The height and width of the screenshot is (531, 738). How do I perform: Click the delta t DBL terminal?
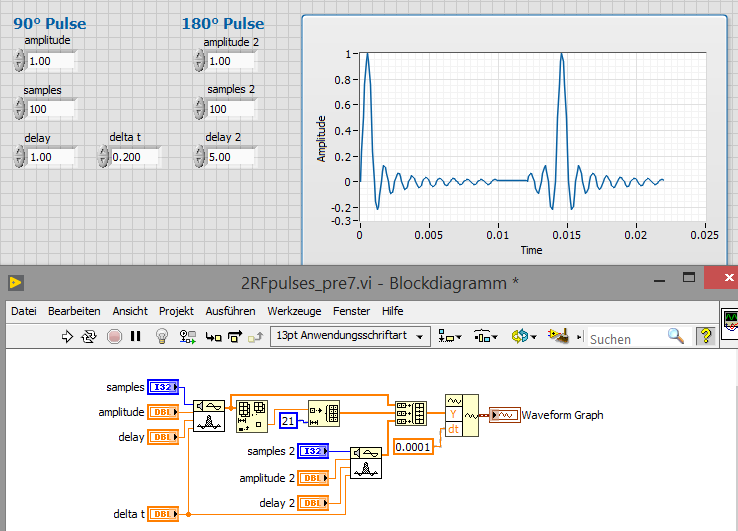tap(163, 514)
